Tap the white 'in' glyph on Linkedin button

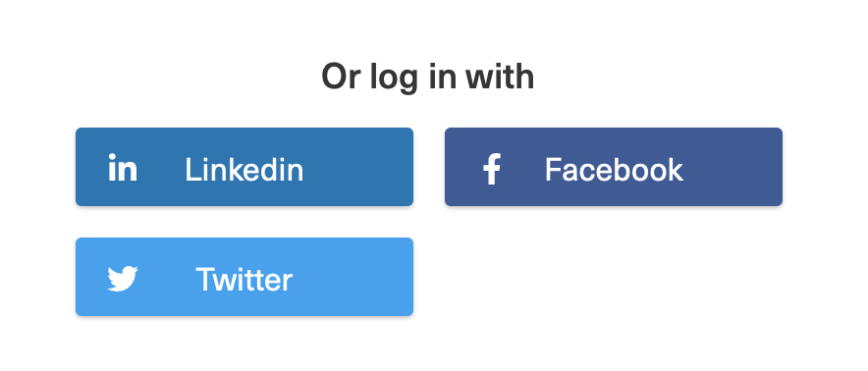tap(123, 167)
